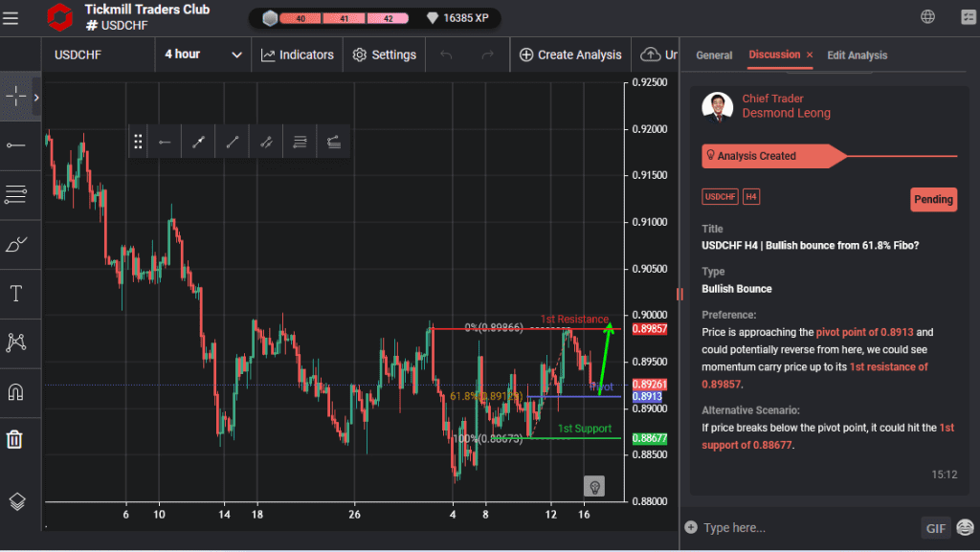Open chart Settings
This screenshot has height=552, width=980.
(x=384, y=55)
